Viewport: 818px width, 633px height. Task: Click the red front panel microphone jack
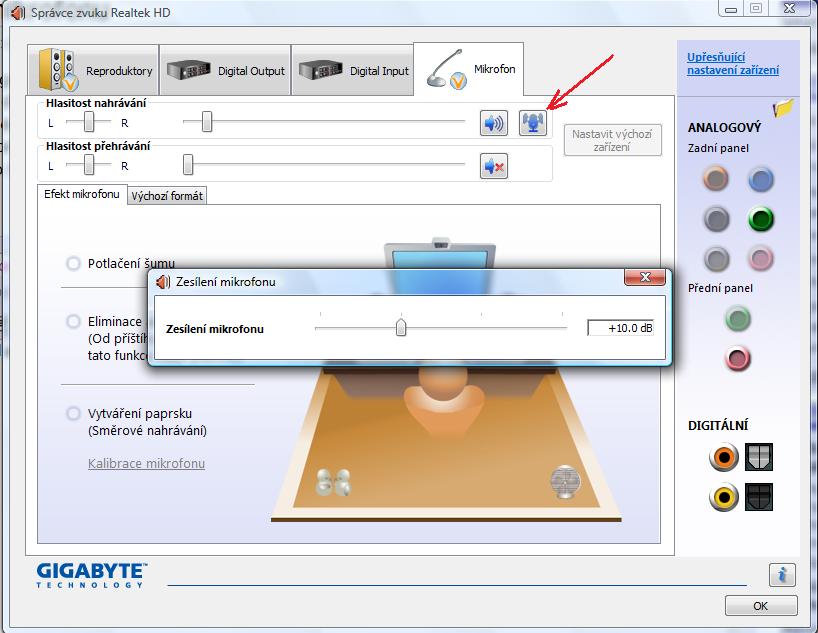click(738, 359)
